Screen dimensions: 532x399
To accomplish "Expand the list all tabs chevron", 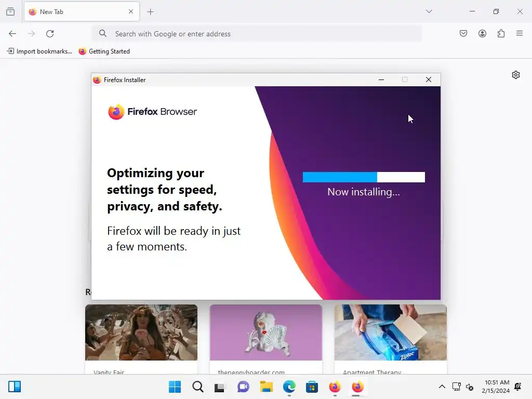I will point(429,11).
